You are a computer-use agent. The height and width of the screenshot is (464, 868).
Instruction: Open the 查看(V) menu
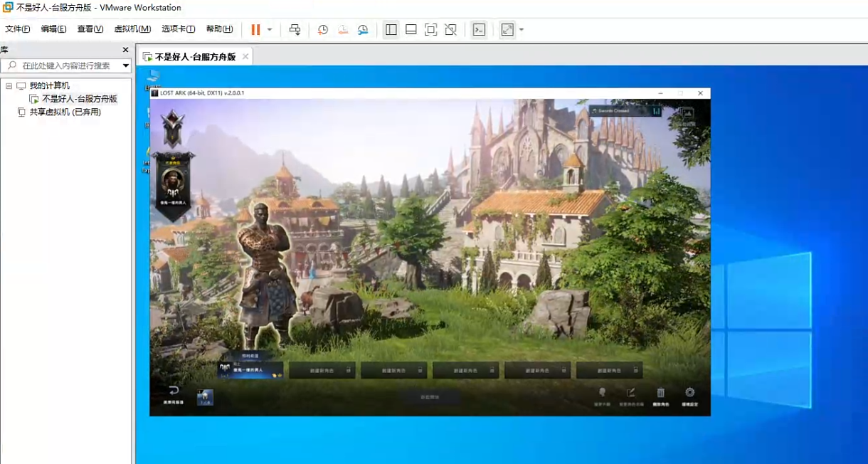pos(90,29)
